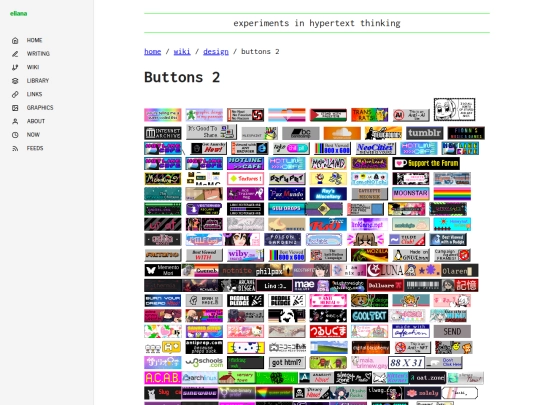Click the Support the Forum badge
Image resolution: width=540 pixels, height=405 pixels.
pyautogui.click(x=426, y=163)
